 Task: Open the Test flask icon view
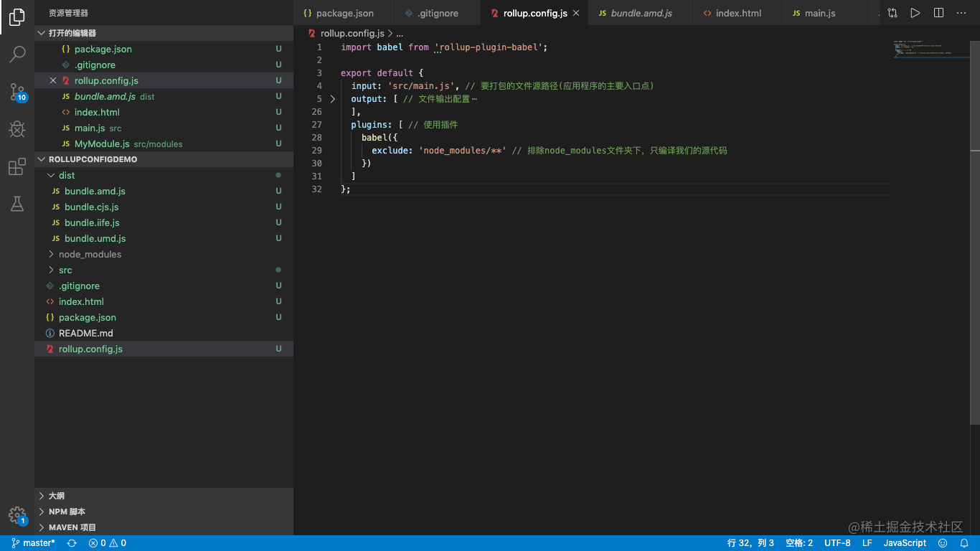coord(17,204)
